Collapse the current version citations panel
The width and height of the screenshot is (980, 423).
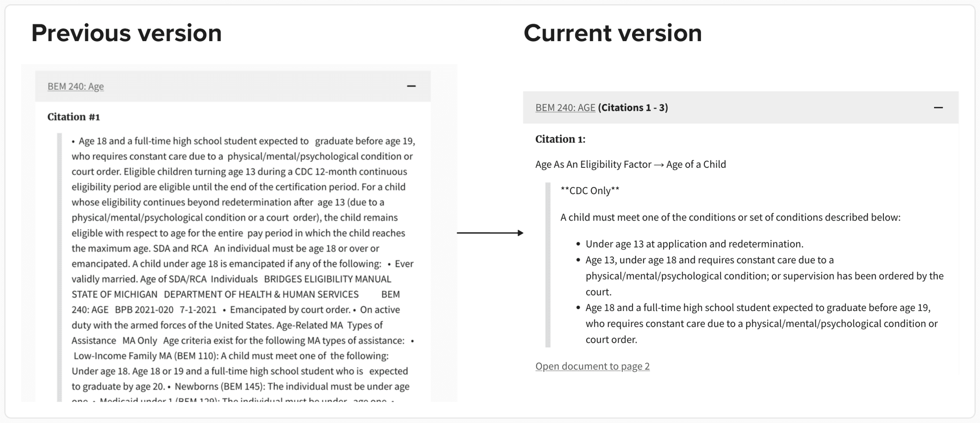939,108
